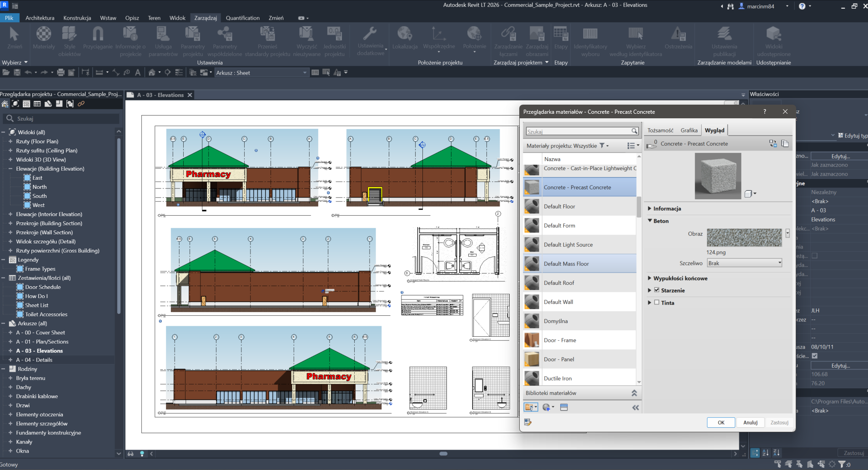Click the Undo arrow icon
The width and height of the screenshot is (868, 470).
[x=28, y=72]
